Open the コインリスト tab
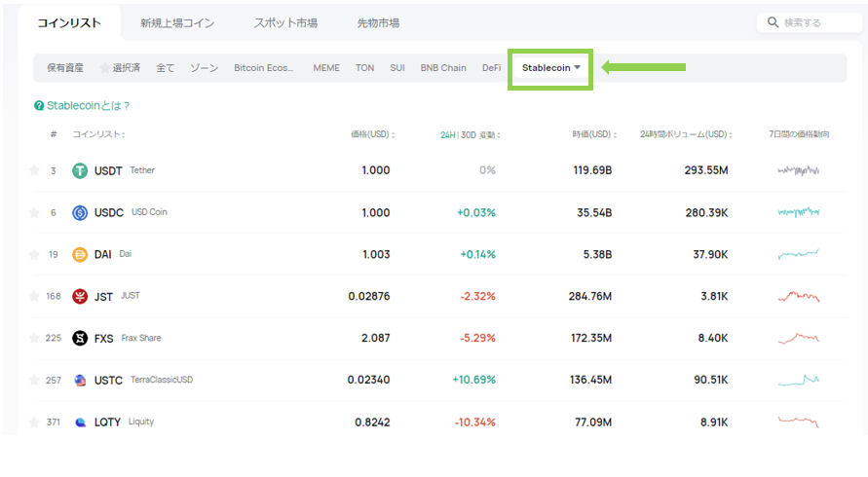Screen dimensions: 868x477 tap(69, 22)
